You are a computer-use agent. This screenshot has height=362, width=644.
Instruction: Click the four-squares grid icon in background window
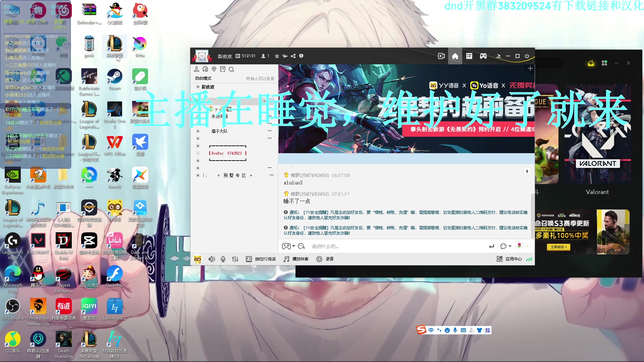click(604, 63)
